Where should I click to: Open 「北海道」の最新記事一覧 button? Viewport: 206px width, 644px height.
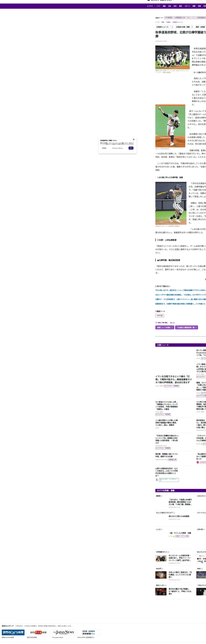[x=186, y=327]
